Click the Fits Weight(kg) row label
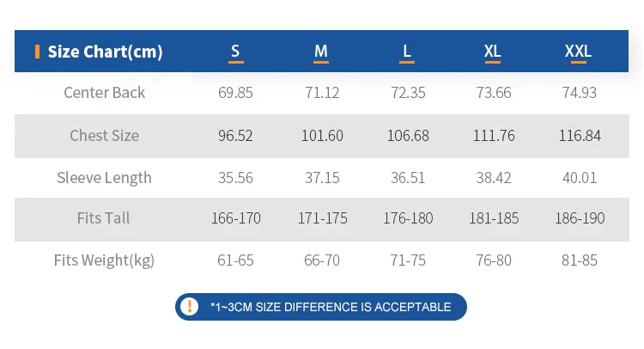The height and width of the screenshot is (349, 644). [x=105, y=260]
